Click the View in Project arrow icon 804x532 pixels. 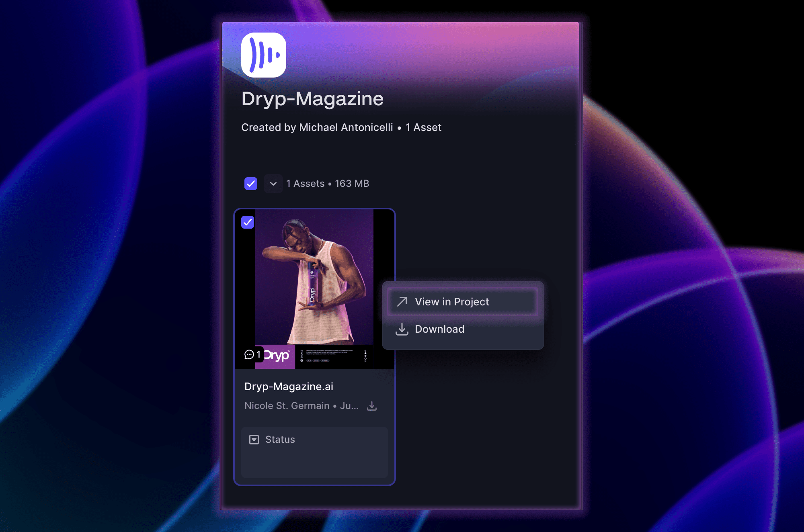pos(402,302)
